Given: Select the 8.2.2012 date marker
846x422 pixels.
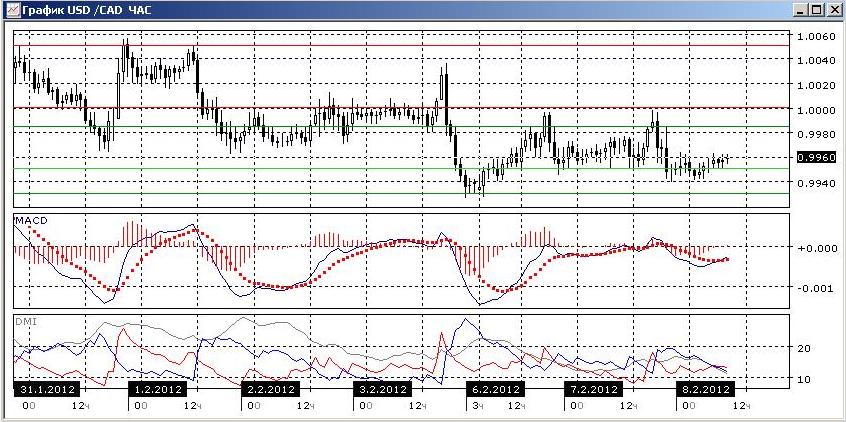Looking at the screenshot, I should coord(706,389).
